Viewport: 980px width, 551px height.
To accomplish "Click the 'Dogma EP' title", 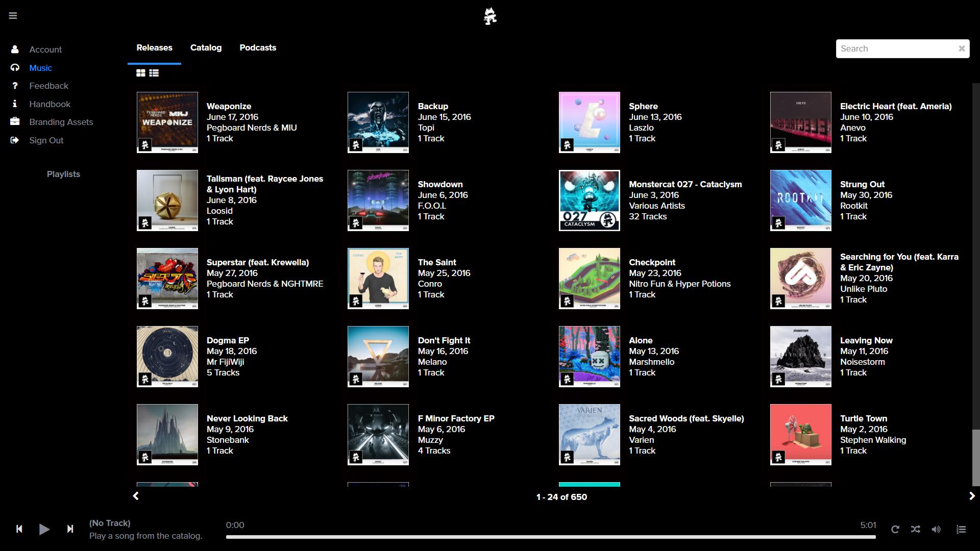I will 228,340.
